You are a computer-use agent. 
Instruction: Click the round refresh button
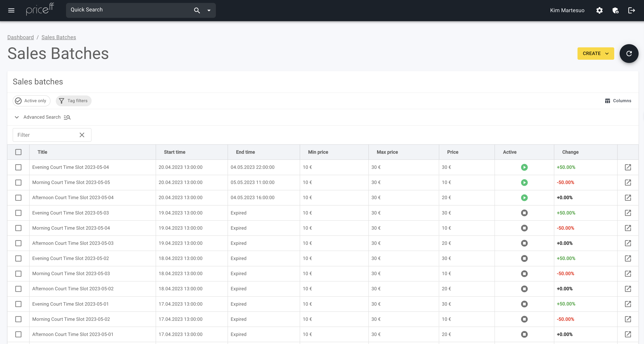[x=629, y=54]
